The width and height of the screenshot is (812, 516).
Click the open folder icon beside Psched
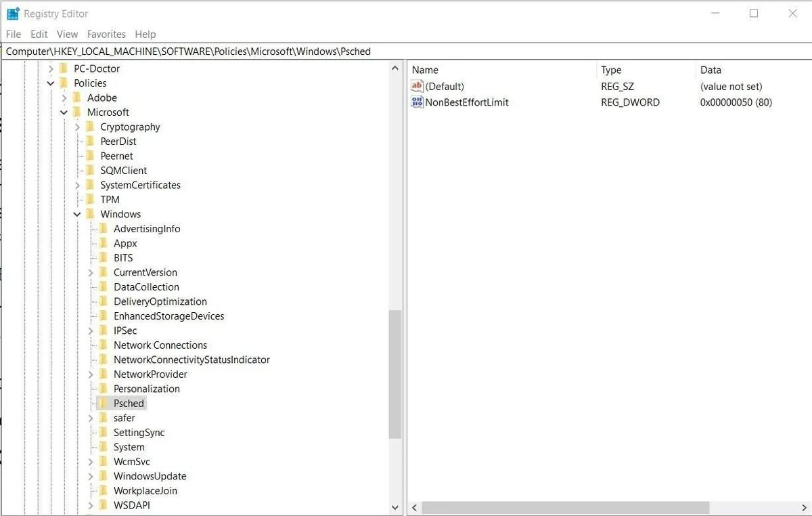(x=104, y=404)
